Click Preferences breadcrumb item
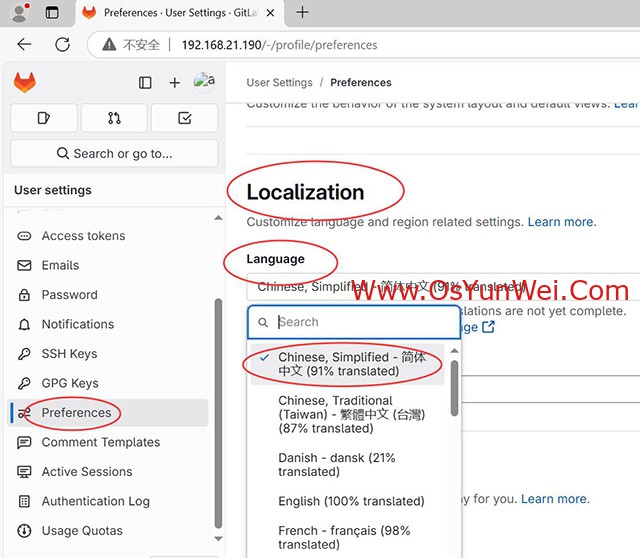The image size is (640, 558). click(x=361, y=82)
